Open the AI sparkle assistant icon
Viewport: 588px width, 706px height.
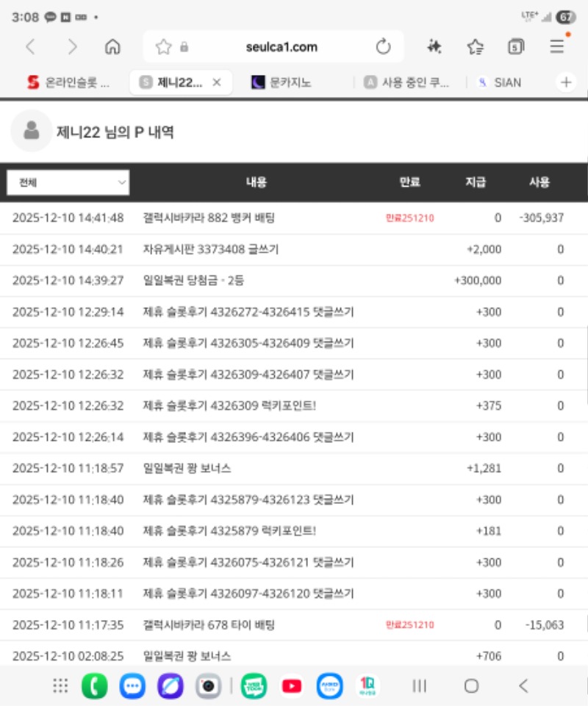434,47
